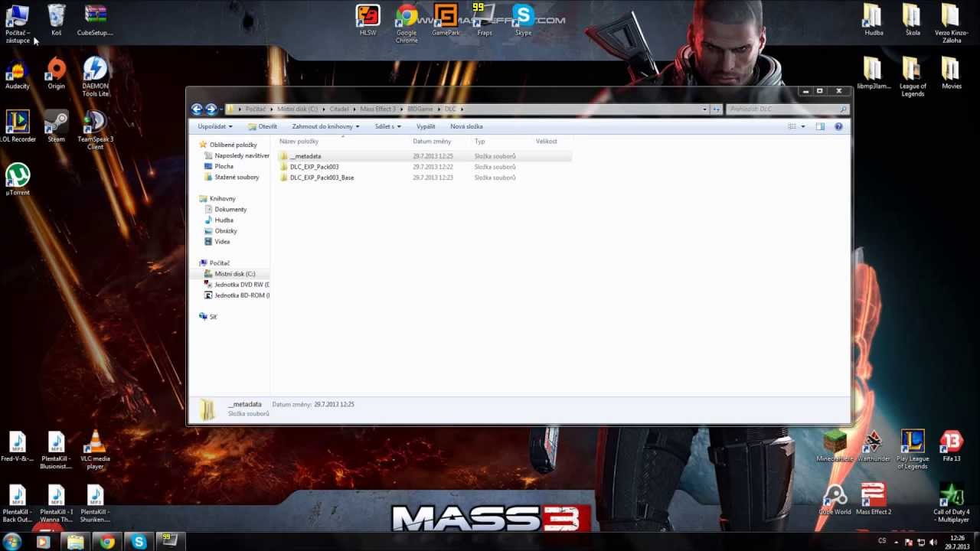Screen dimensions: 980x551
Task: Create folder via Nová složka
Action: coord(466,126)
